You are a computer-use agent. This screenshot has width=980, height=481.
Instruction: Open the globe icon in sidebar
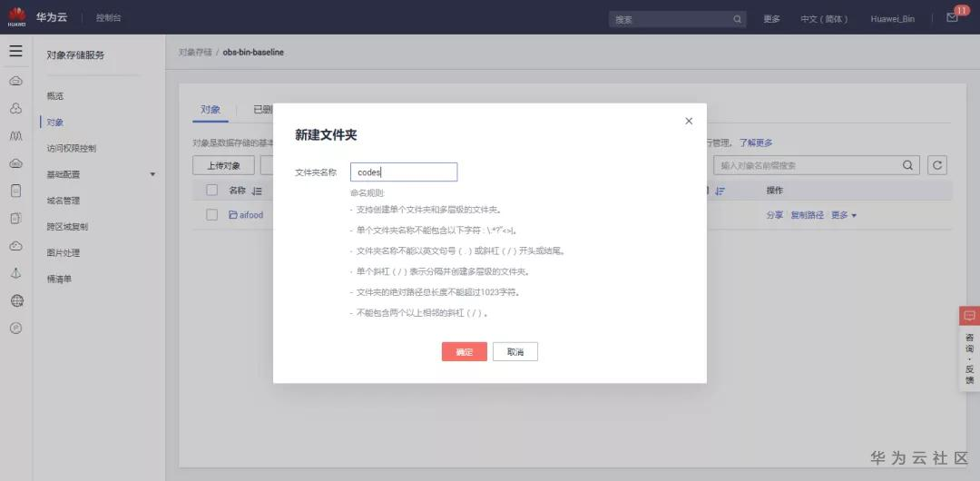(17, 301)
